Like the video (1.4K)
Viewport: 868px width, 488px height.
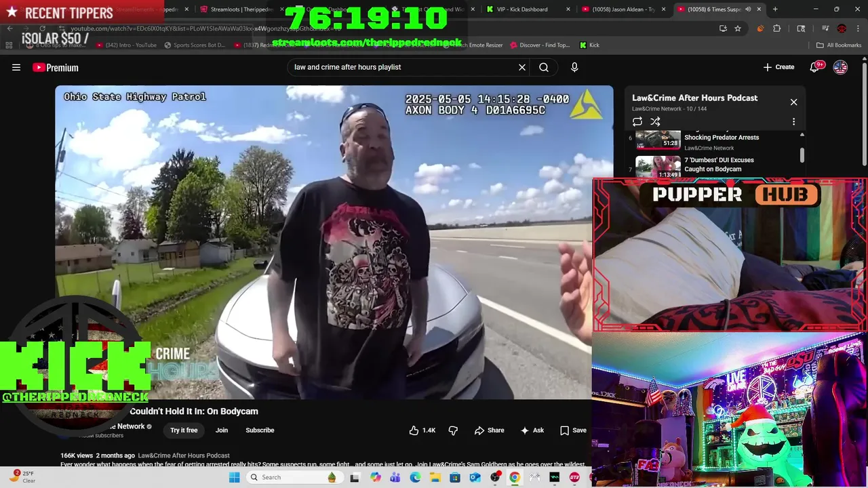click(422, 430)
